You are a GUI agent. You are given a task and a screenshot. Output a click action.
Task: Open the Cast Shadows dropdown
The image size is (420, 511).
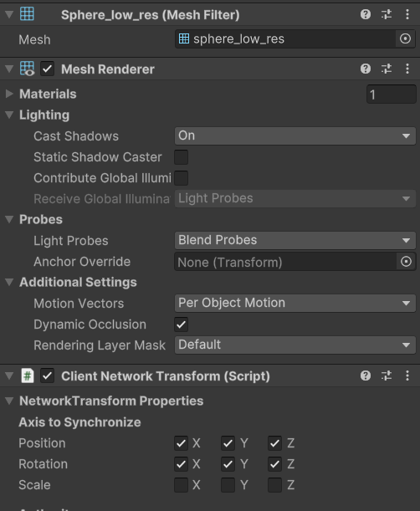(x=295, y=135)
